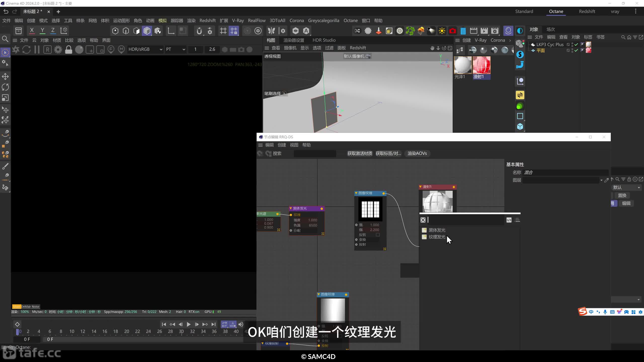Expand the material manager menu chevron

point(510,40)
